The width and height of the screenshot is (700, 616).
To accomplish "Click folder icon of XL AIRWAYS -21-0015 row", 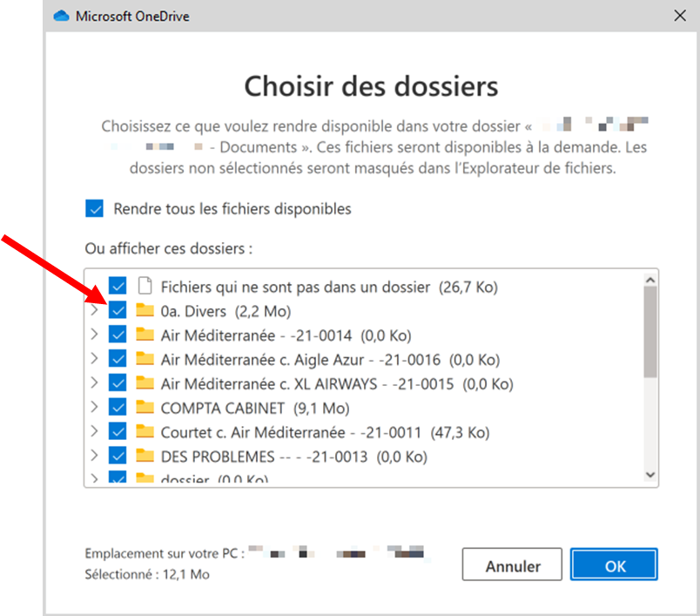I will point(145,382).
